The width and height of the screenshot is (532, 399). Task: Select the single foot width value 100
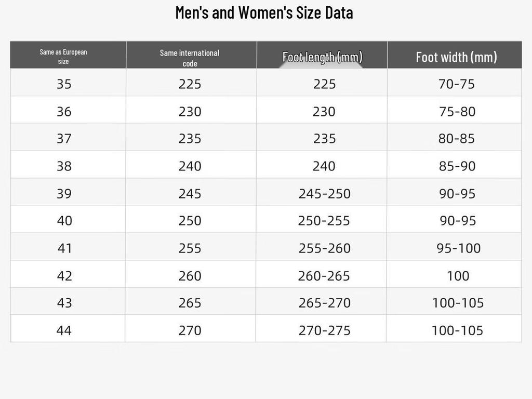click(458, 275)
